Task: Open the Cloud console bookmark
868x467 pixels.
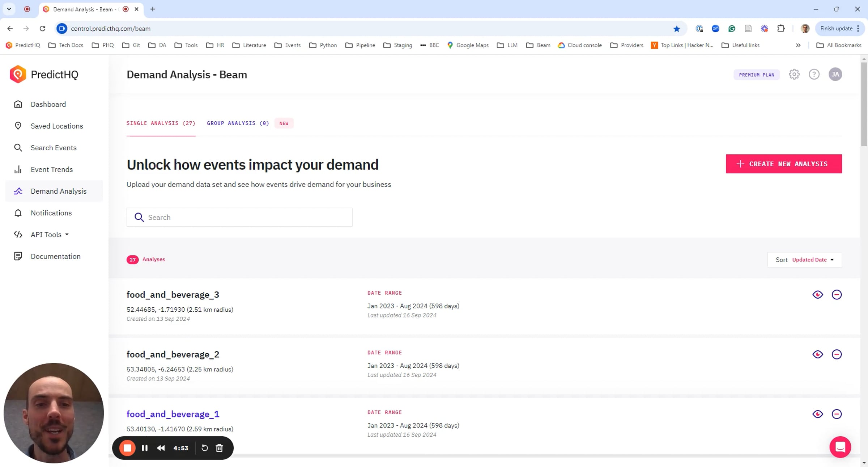Action: pos(580,45)
